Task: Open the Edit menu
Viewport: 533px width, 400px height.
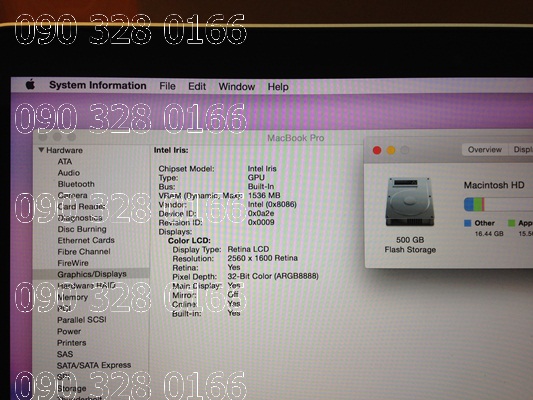Action: (x=197, y=86)
